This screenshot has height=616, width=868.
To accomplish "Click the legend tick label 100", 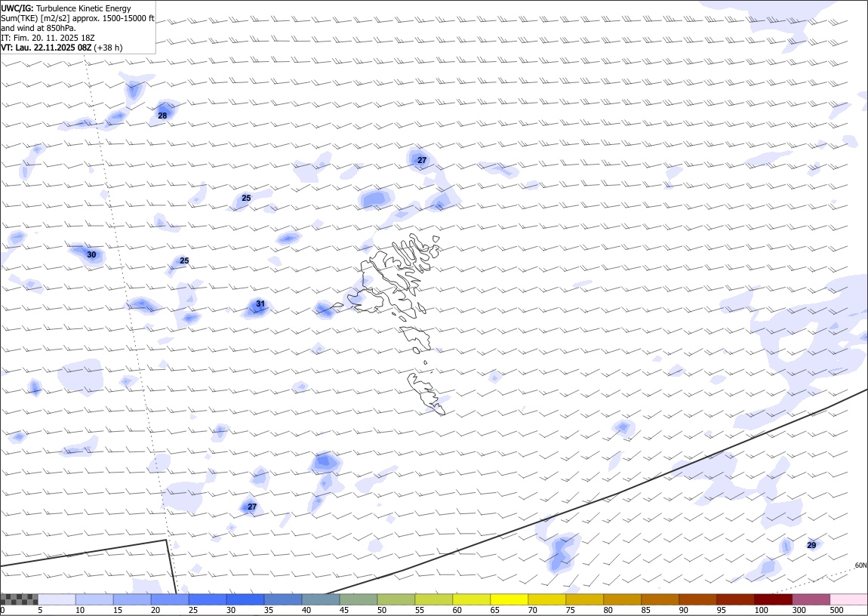I will (x=762, y=611).
